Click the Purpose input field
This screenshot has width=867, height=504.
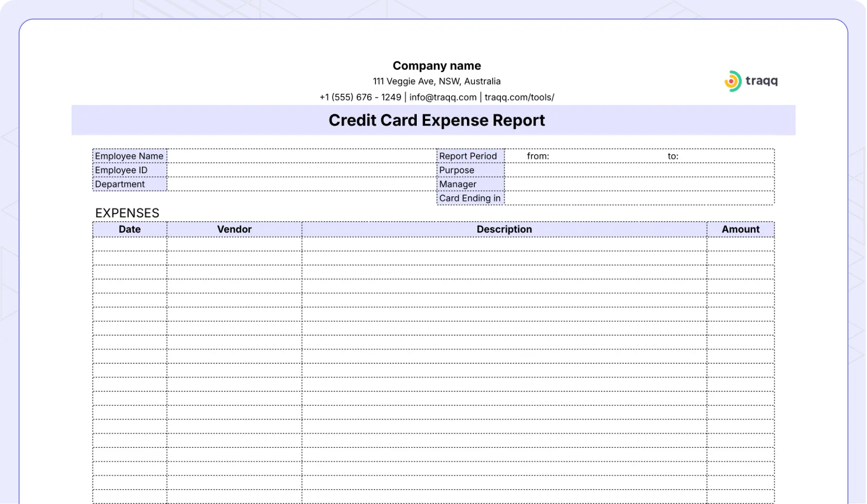[x=640, y=170]
